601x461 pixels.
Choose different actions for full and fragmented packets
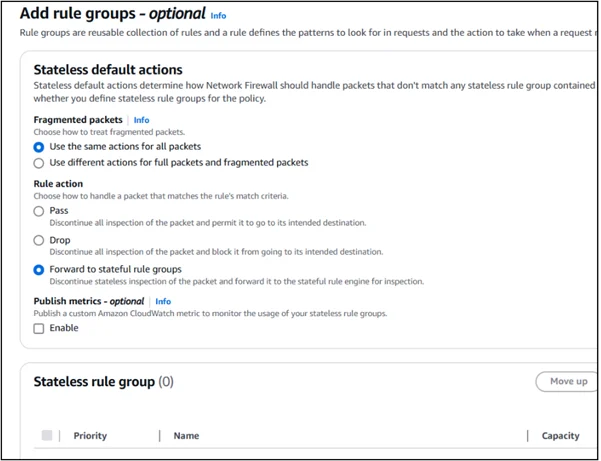39,162
